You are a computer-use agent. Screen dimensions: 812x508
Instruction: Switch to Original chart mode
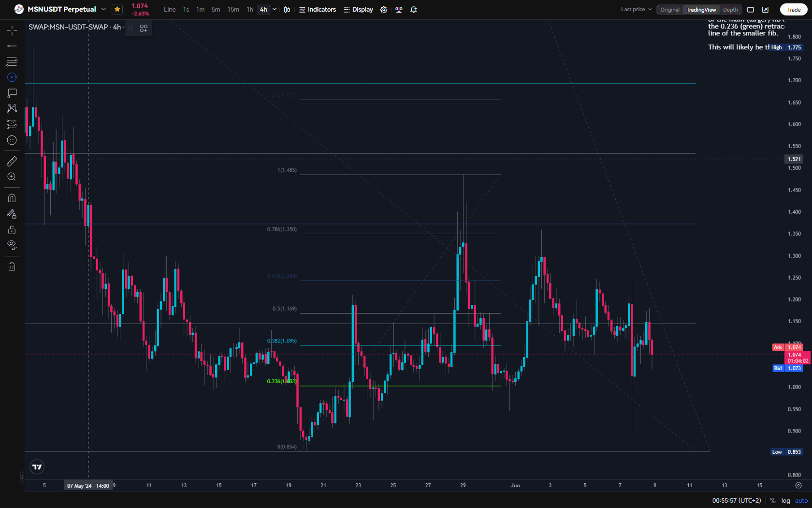tap(670, 10)
